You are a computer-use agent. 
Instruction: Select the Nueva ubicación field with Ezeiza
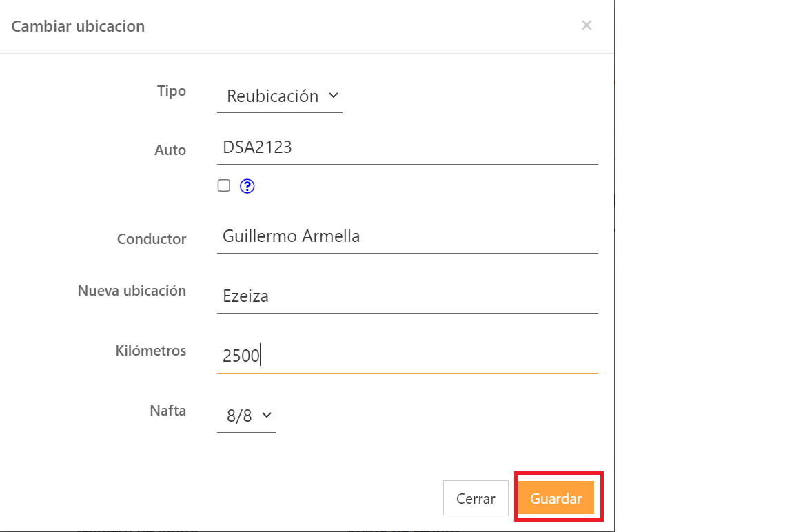tap(407, 296)
